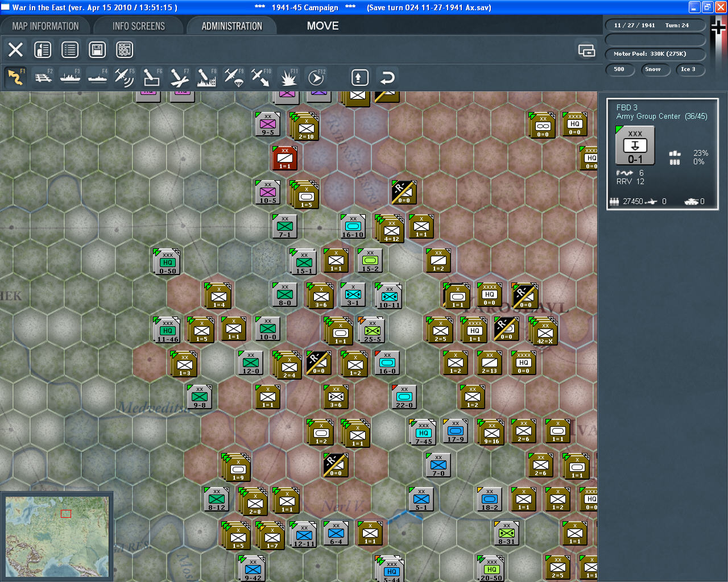Select the cyan 22-0 unit counter
728x582 pixels.
[x=404, y=397]
